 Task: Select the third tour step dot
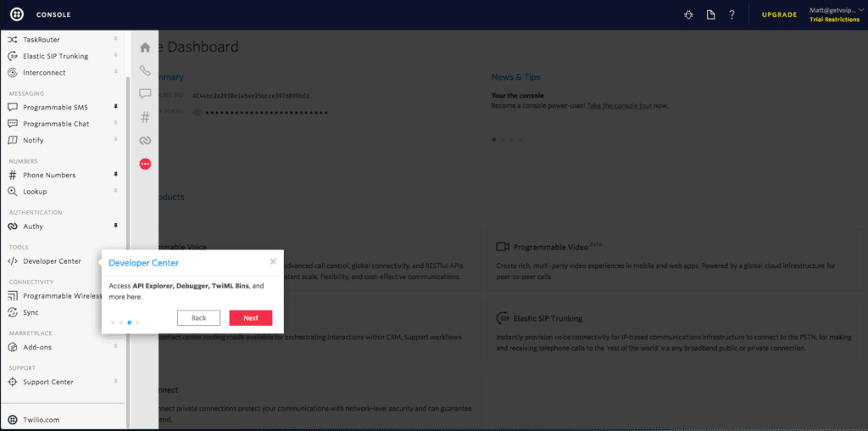point(130,322)
